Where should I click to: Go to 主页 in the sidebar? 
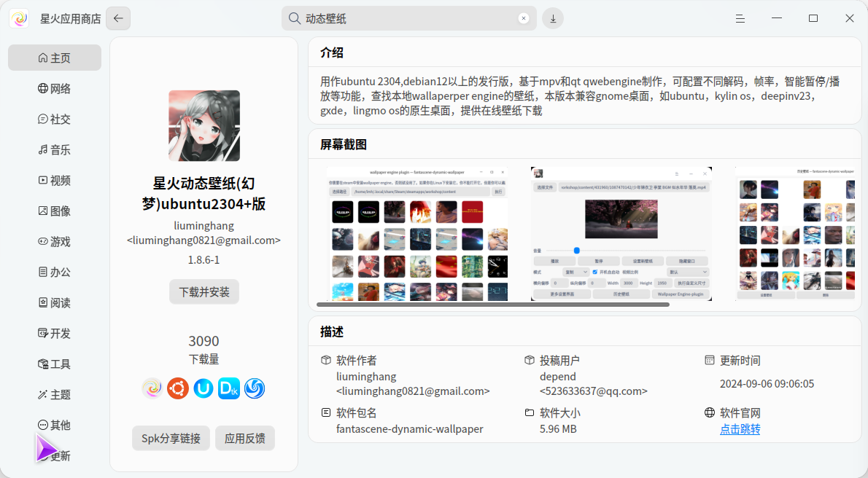54,58
